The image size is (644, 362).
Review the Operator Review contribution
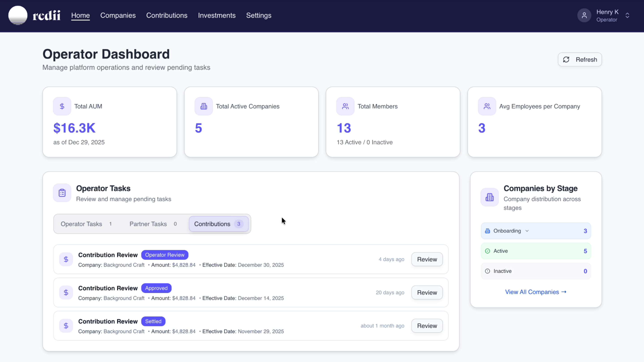[427, 259]
